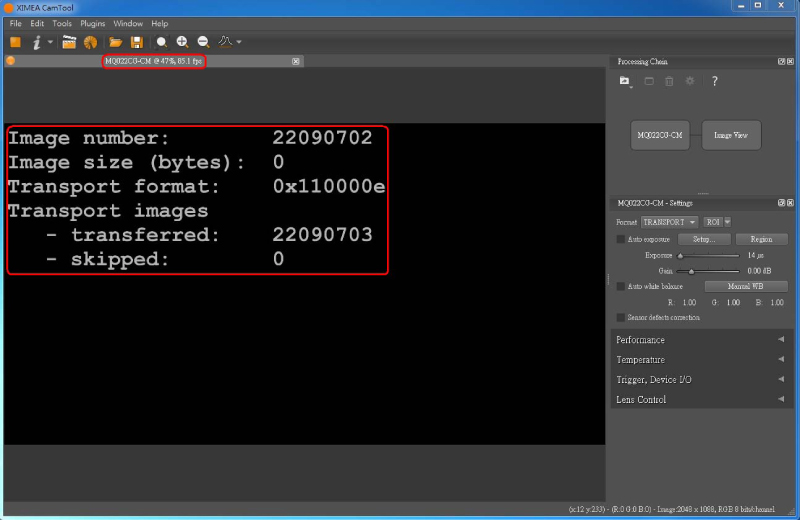Click the XIMEA CamTool title bar icon
The height and width of the screenshot is (520, 800).
8,7
